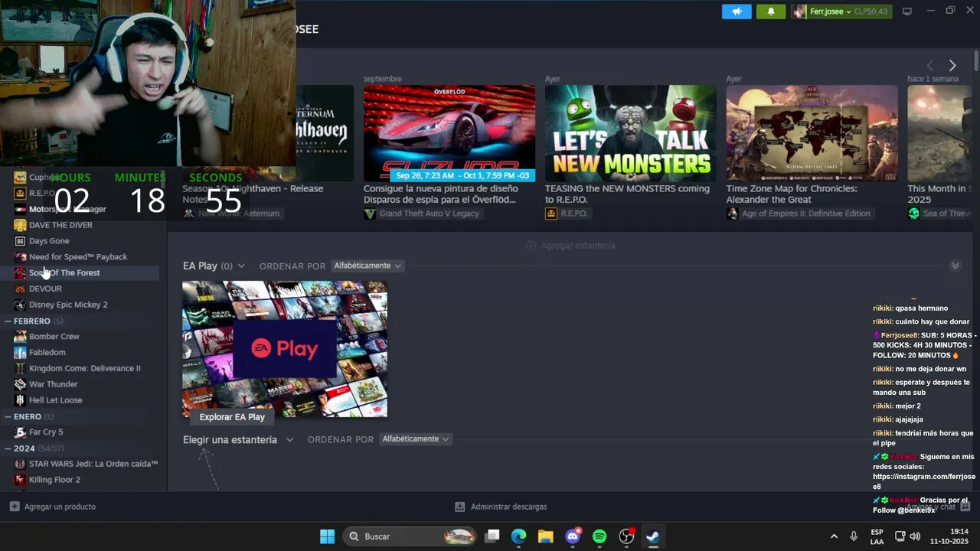
Task: Open the Steam announcements megaphone button
Action: 737,11
